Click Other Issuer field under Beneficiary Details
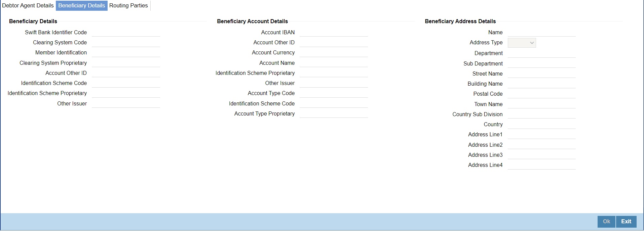The image size is (644, 232). tap(126, 103)
